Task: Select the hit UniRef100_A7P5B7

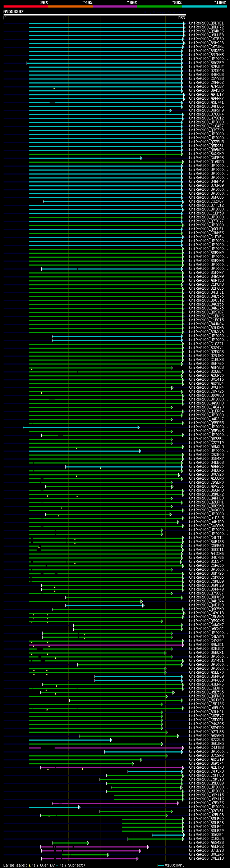Action: pos(206,87)
